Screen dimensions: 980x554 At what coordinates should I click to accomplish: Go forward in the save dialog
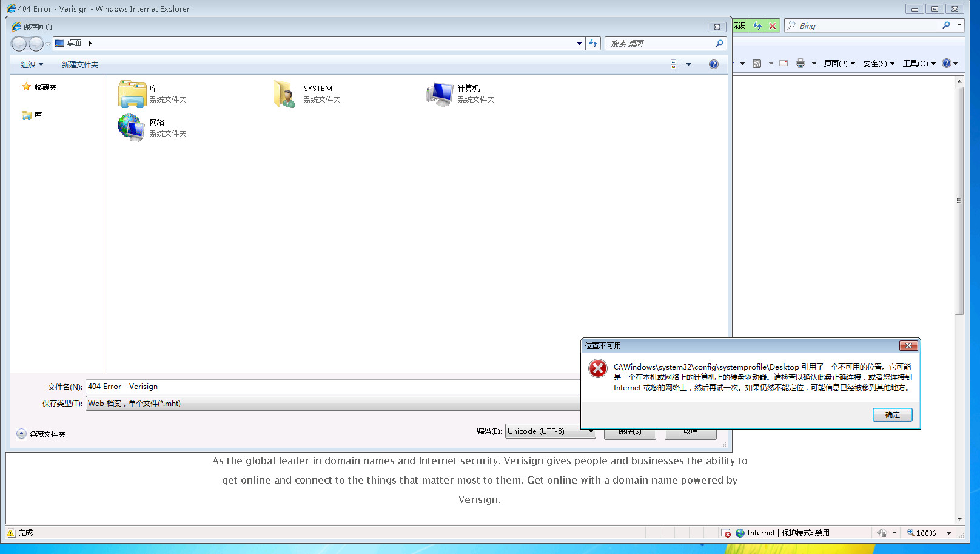point(36,44)
